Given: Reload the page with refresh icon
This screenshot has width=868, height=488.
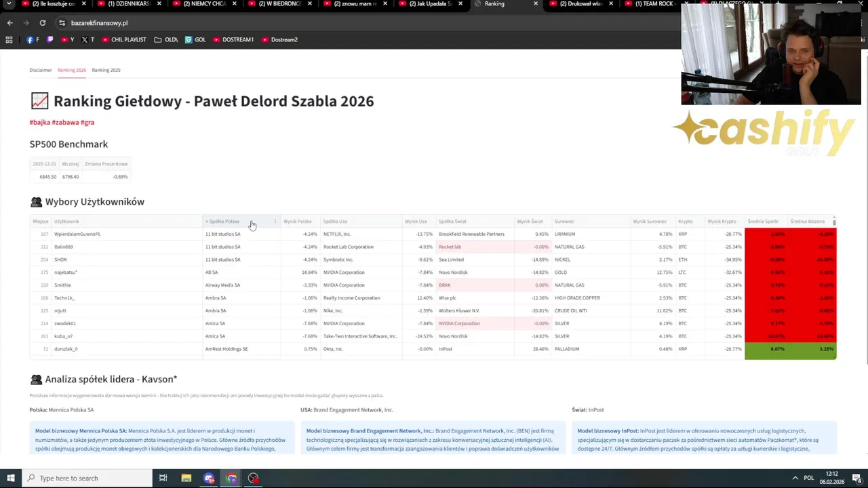Looking at the screenshot, I should pos(42,23).
